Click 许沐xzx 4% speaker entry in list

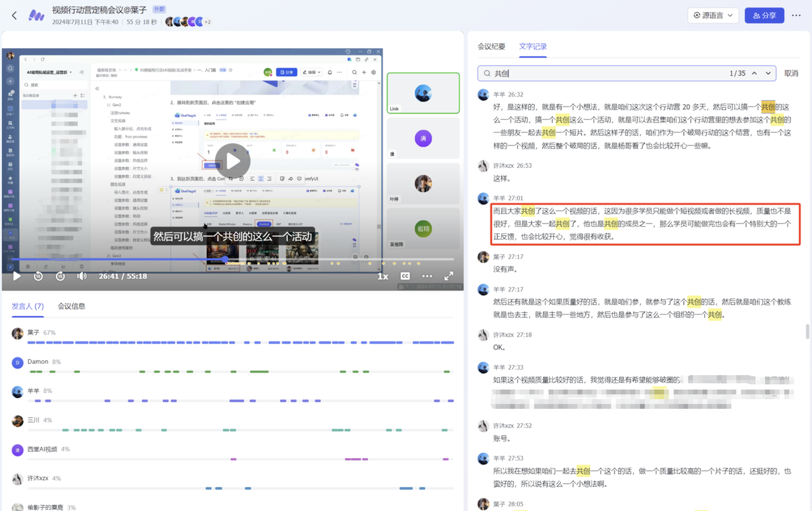point(44,479)
